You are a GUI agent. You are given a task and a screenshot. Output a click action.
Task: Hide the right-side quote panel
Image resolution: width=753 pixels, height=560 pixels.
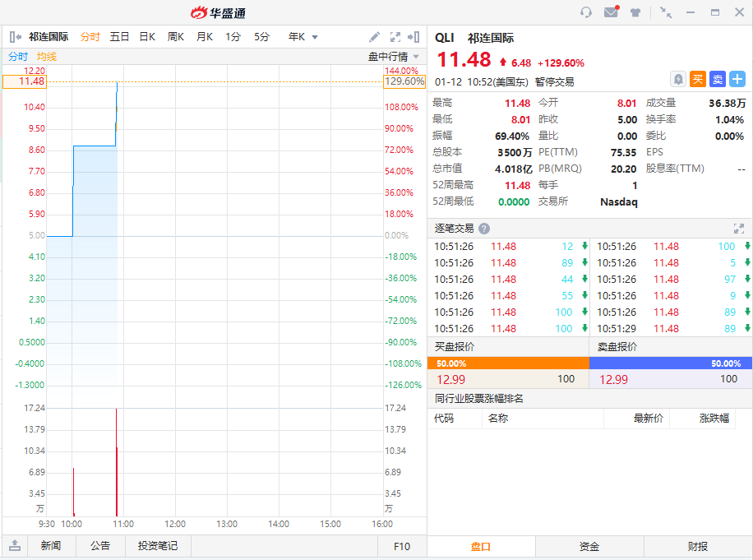click(414, 37)
